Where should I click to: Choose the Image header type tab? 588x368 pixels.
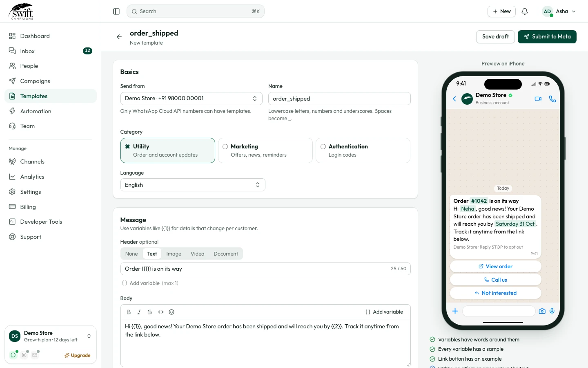pyautogui.click(x=174, y=254)
